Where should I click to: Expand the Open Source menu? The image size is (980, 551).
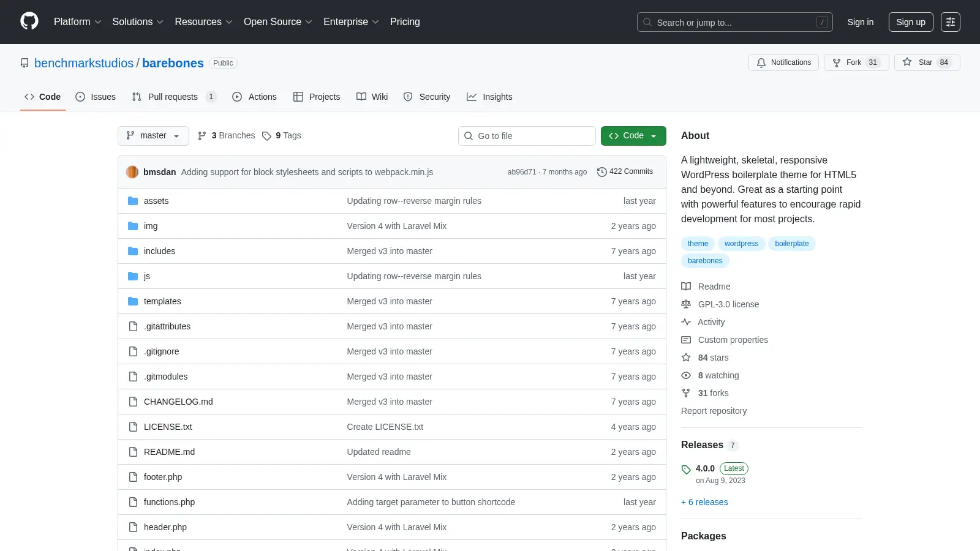(x=278, y=22)
